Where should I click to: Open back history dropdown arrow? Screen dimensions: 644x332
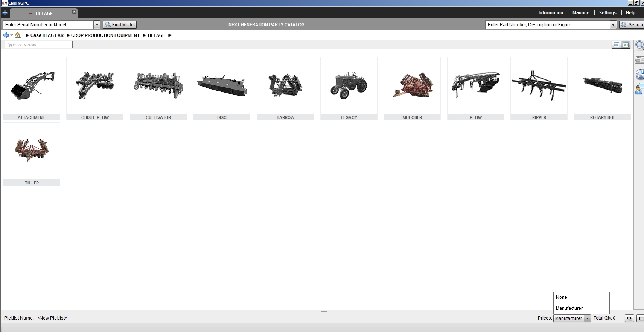point(12,35)
